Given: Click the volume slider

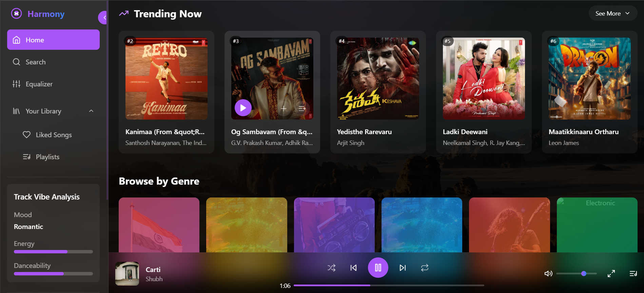Looking at the screenshot, I should pos(577,273).
